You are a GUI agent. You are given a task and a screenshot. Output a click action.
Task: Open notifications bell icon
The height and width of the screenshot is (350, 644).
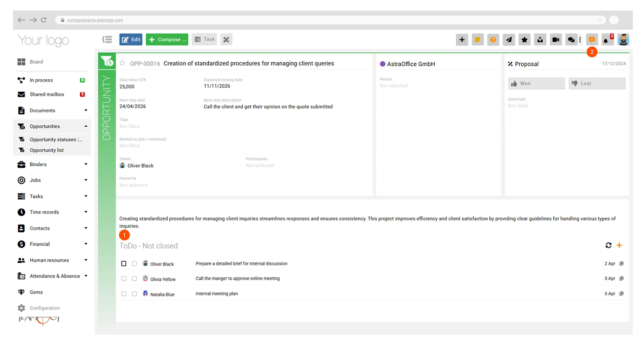coord(606,40)
